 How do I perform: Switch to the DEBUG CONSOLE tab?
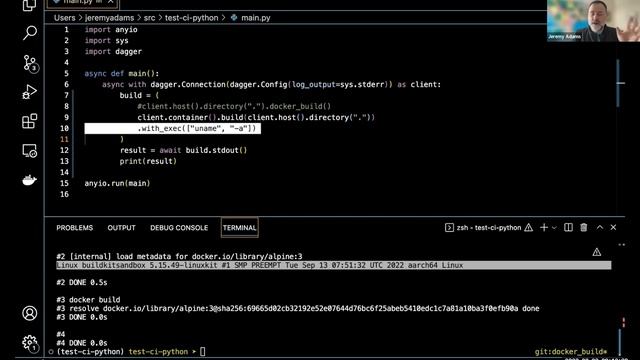coord(179,228)
